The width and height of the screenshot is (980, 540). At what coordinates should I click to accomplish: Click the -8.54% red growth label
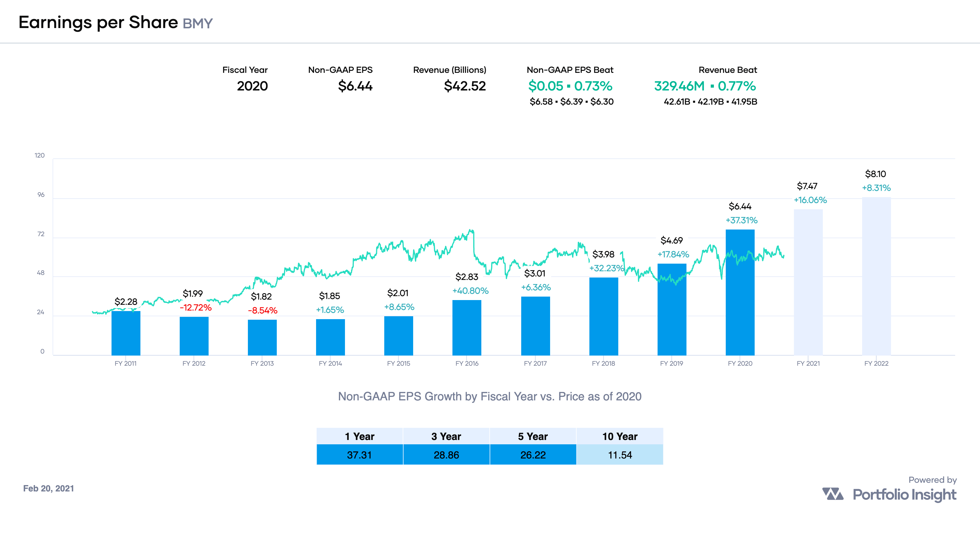click(263, 310)
